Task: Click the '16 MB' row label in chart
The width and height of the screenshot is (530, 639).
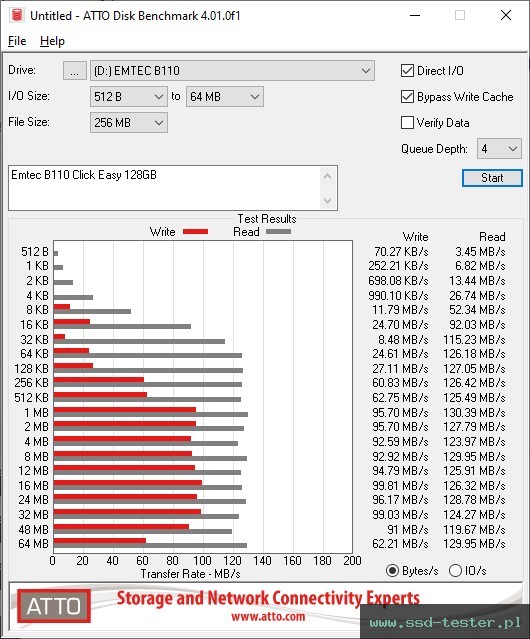Action: pos(33,485)
